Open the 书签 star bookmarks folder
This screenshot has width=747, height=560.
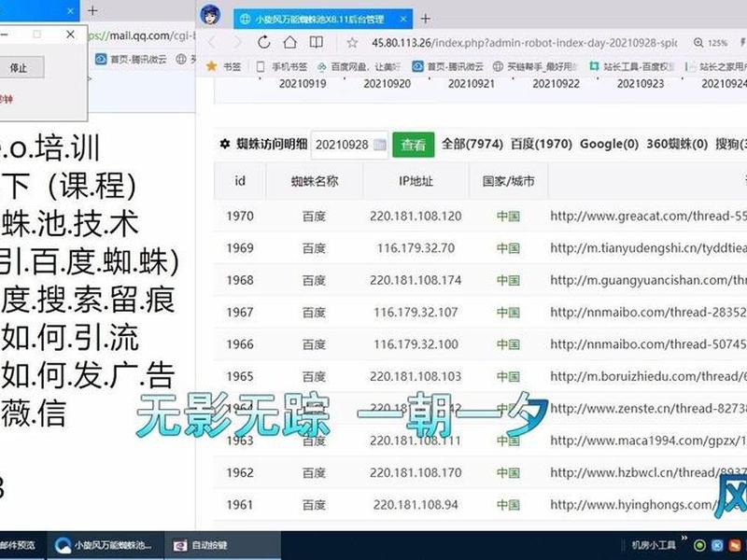[223, 66]
